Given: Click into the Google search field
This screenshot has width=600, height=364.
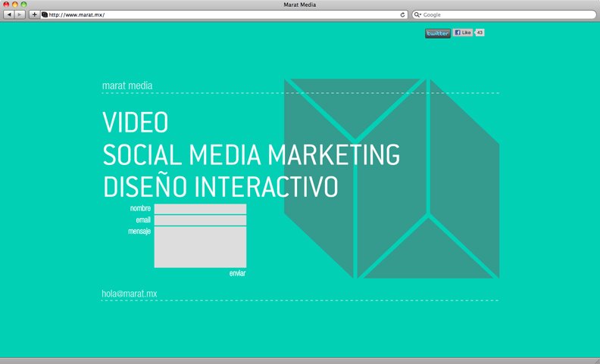Looking at the screenshot, I should click(505, 14).
